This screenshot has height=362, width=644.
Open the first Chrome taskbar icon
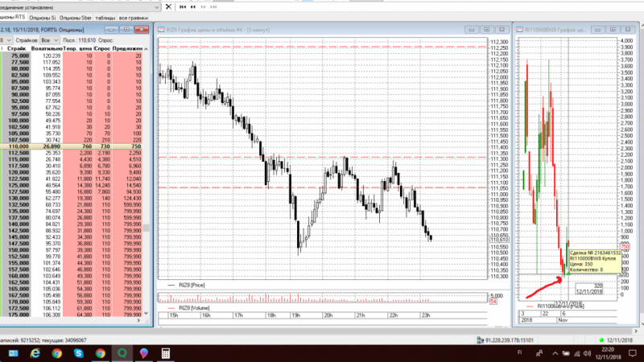point(56,353)
